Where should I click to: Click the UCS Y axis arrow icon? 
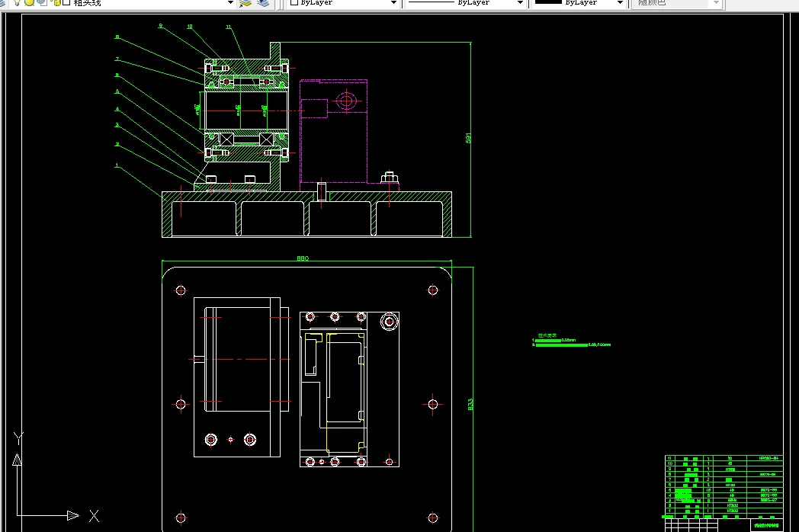[17, 460]
